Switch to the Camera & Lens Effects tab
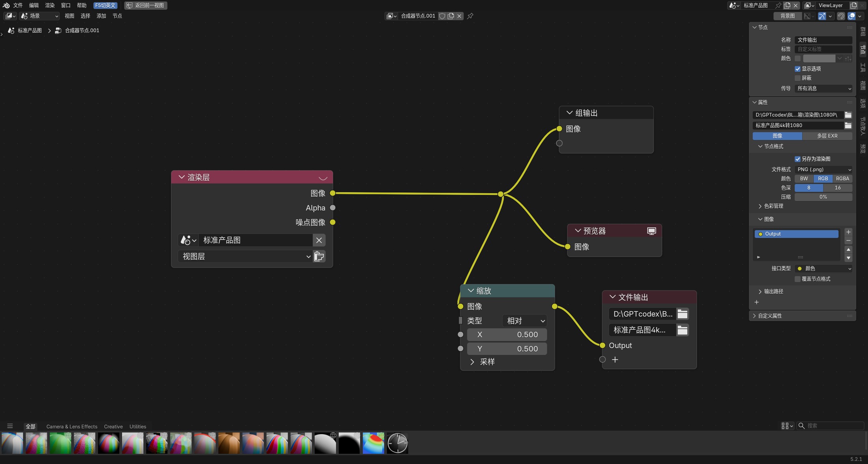This screenshot has height=464, width=868. click(71, 427)
